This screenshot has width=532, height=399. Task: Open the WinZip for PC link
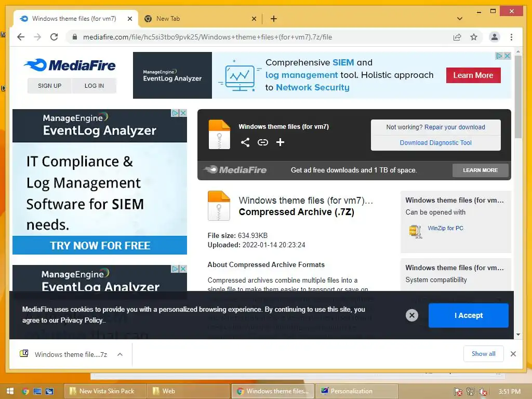click(445, 229)
